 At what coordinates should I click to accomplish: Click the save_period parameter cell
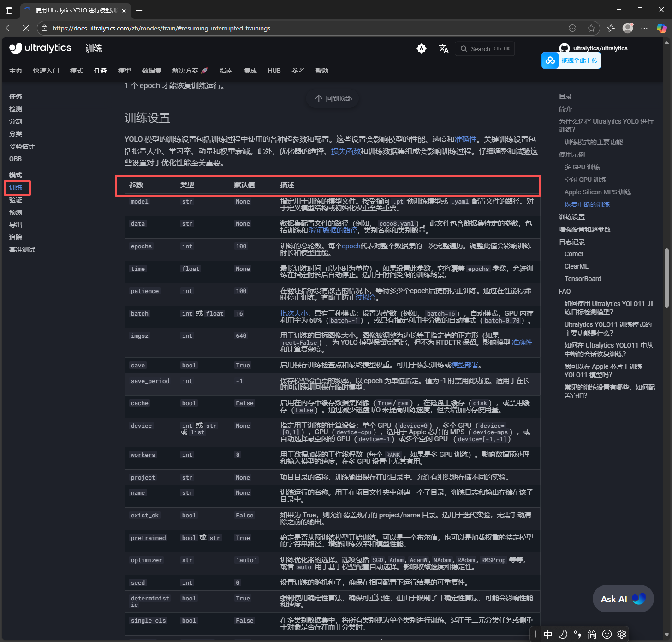pyautogui.click(x=150, y=384)
